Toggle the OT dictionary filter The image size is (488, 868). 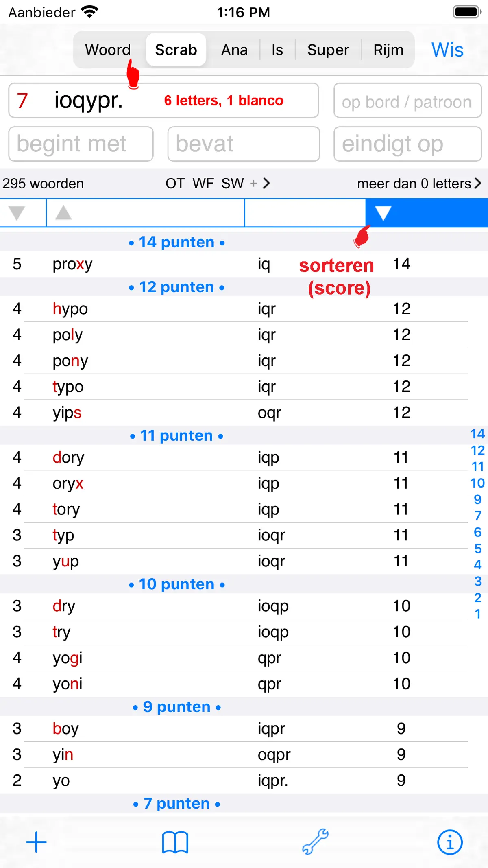pyautogui.click(x=175, y=184)
